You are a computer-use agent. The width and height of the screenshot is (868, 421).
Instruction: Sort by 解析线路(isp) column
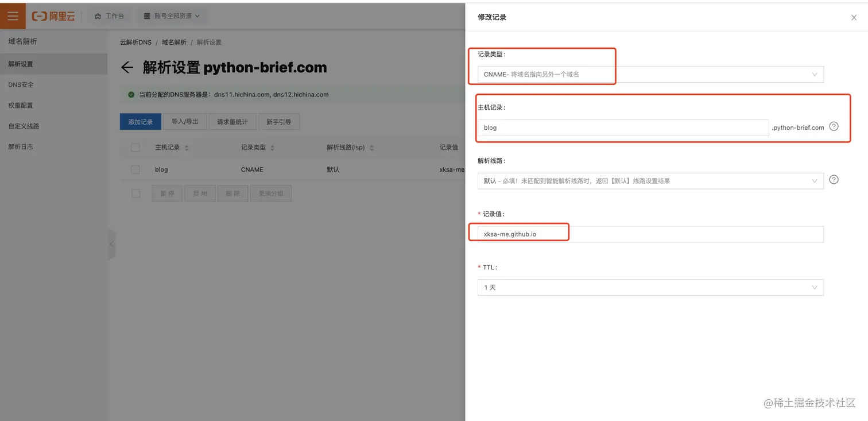pos(371,148)
